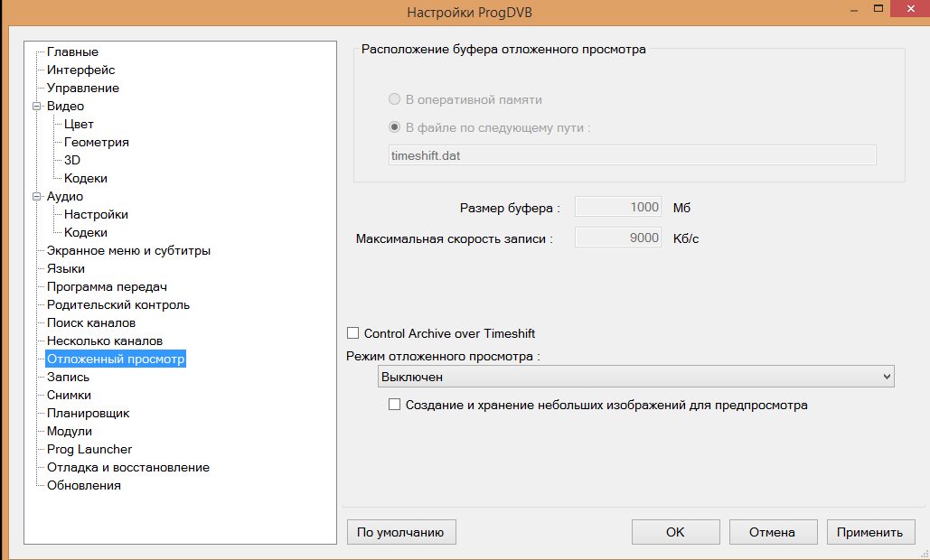Collapse the Аудио tree node
The height and width of the screenshot is (560, 930).
tap(37, 197)
